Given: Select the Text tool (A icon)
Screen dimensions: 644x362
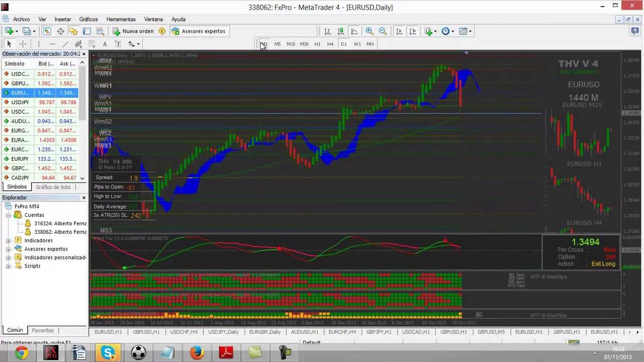Looking at the screenshot, I should (105, 44).
